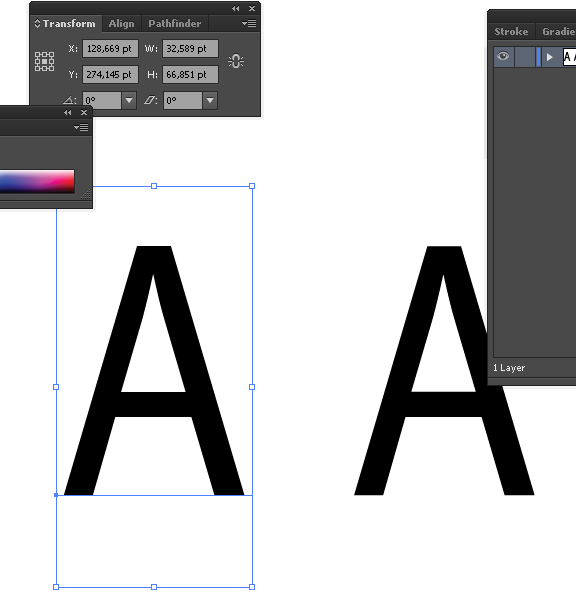576x600 pixels.
Task: Open the rotate angle dropdown
Action: [x=129, y=101]
